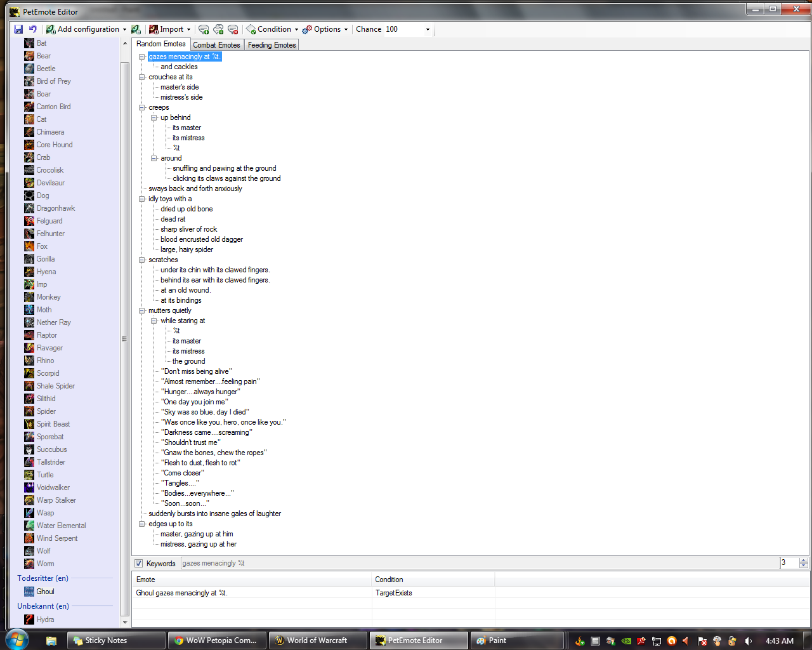The image size is (812, 650).
Task: Collapse the 'while staring at' node
Action: click(154, 321)
